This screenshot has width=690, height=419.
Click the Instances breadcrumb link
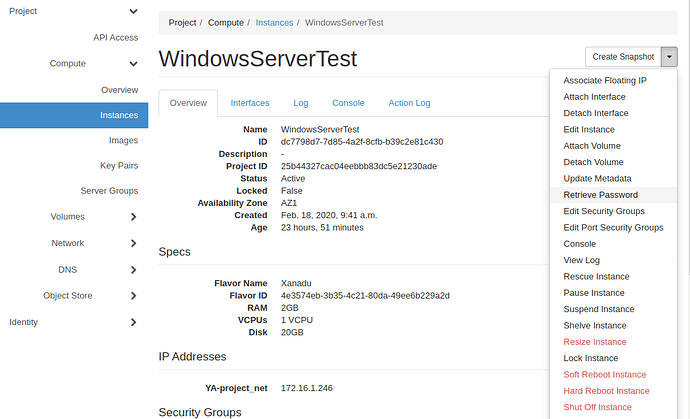click(x=274, y=22)
